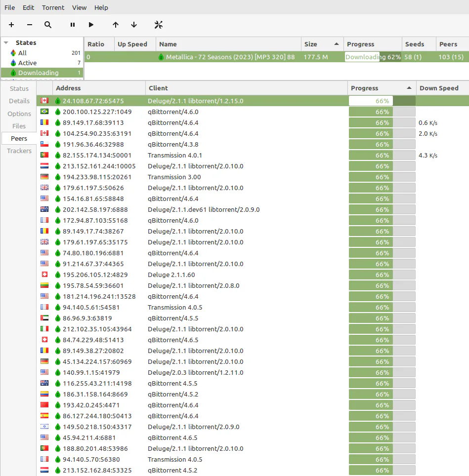Click the 4.3 K/s down speed value
This screenshot has width=469, height=476.
click(428, 155)
